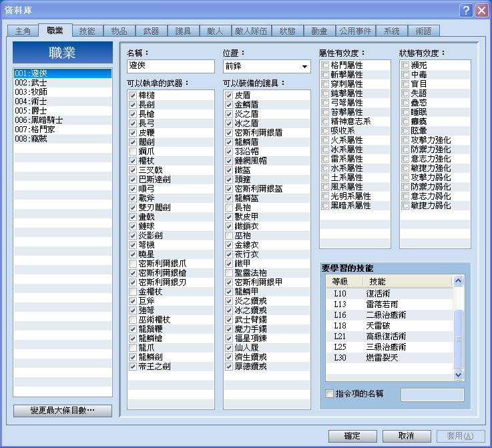The height and width of the screenshot is (448, 492).
Task: Select class 004:術士 in the list
Action: (x=63, y=101)
